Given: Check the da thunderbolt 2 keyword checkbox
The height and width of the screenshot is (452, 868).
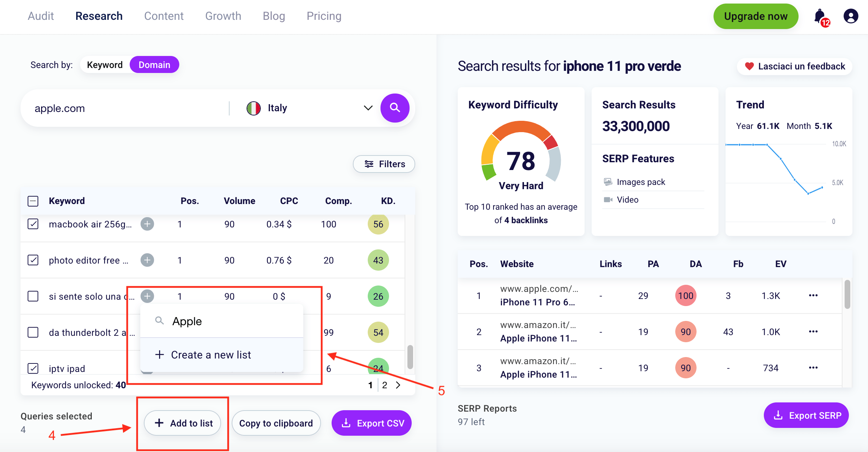Looking at the screenshot, I should pos(33,332).
